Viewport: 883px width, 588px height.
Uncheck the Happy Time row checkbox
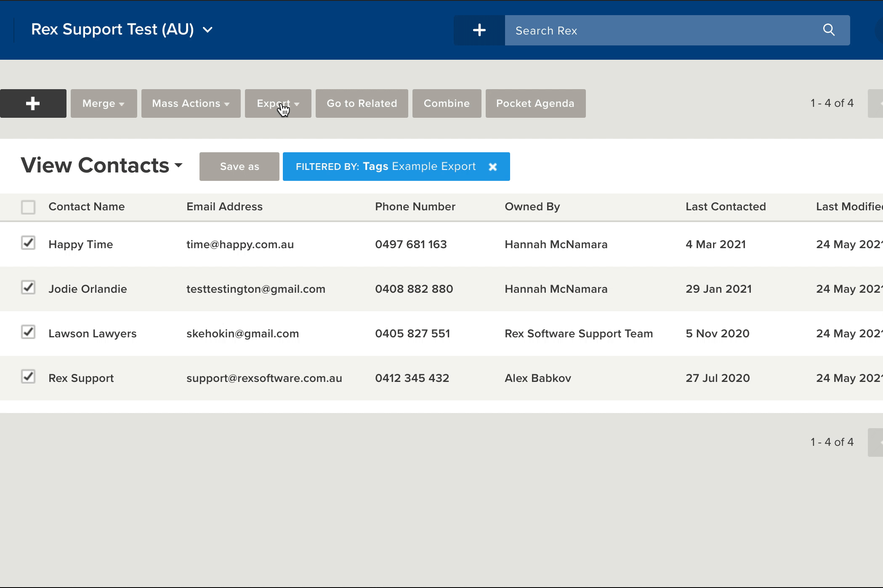(x=28, y=243)
